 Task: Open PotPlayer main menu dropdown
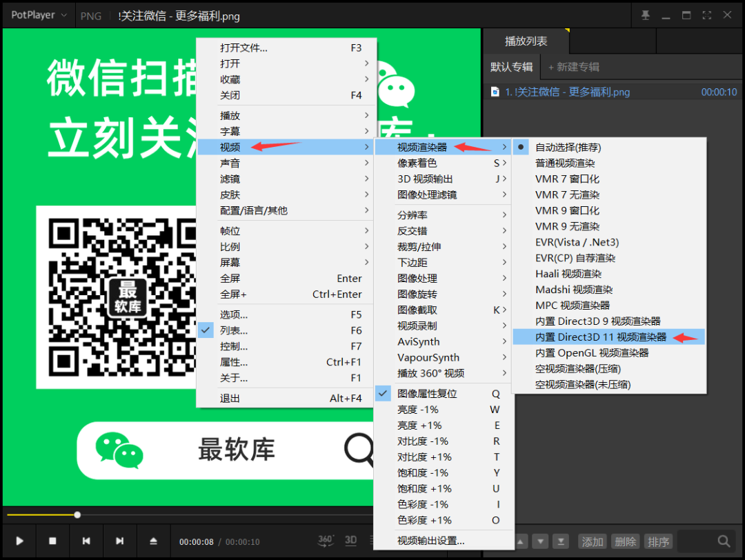click(x=39, y=15)
